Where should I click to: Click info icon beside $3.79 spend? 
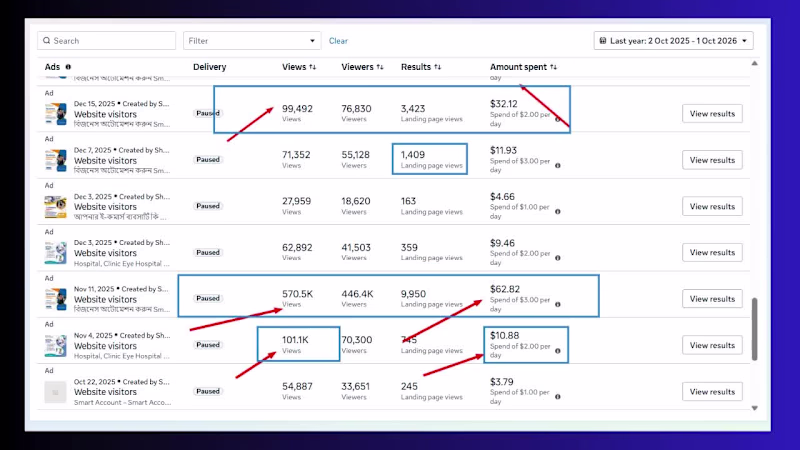tap(558, 397)
